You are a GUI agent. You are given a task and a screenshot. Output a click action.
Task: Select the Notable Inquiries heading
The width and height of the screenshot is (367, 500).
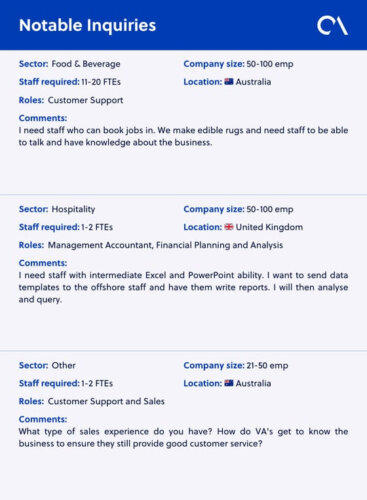(87, 25)
